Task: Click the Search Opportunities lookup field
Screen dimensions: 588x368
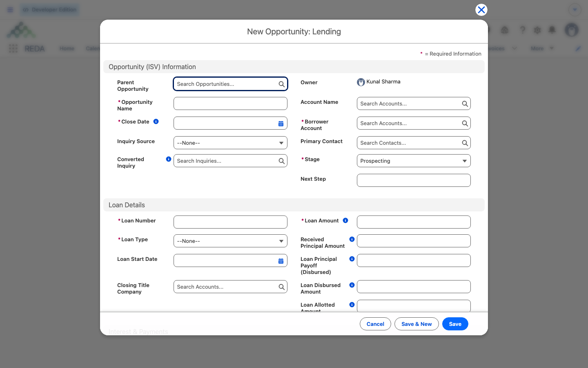Action: [x=230, y=84]
